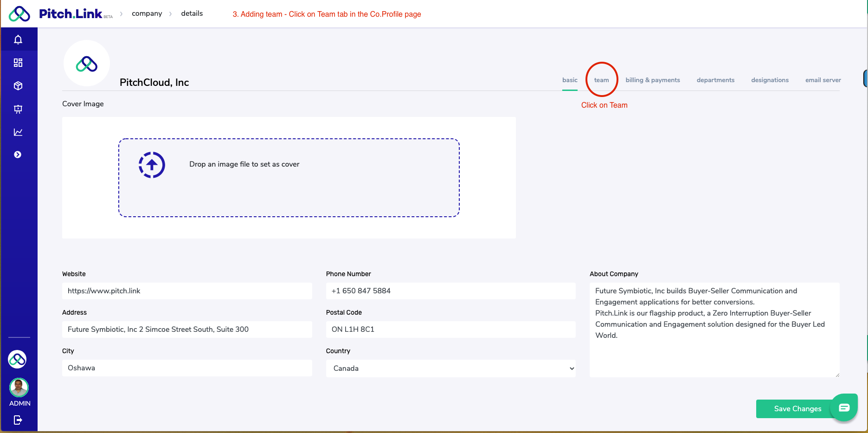Open the billing & payments tab
Viewport: 868px width, 433px height.
(x=652, y=80)
